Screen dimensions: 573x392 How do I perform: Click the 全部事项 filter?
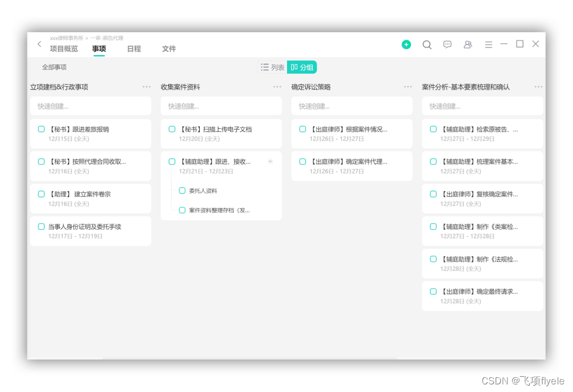[54, 67]
